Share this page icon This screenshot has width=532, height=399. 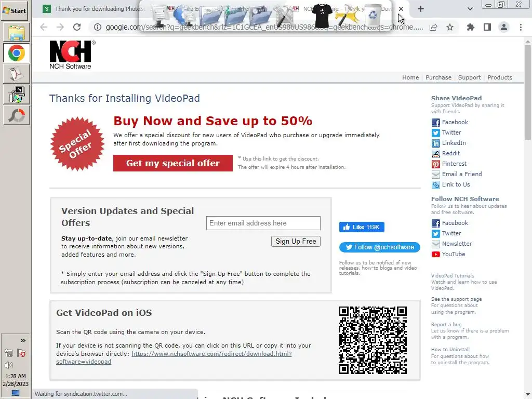433,27
